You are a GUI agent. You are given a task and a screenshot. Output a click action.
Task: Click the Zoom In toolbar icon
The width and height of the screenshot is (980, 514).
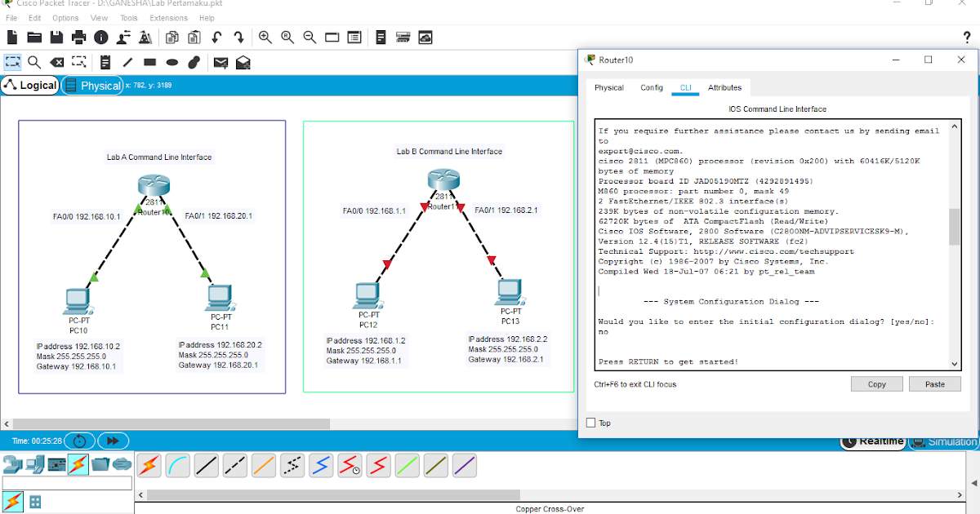pos(265,37)
